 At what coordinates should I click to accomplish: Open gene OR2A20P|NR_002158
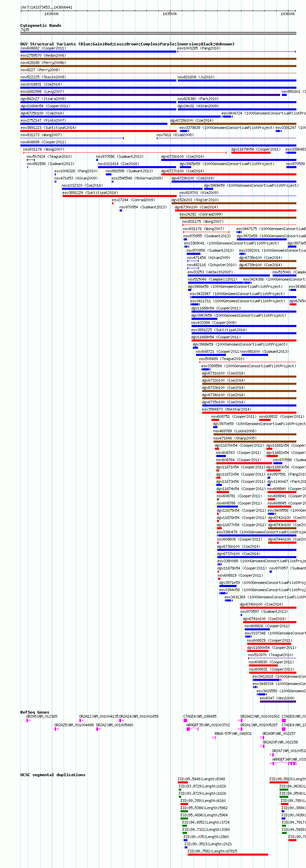[280, 742]
